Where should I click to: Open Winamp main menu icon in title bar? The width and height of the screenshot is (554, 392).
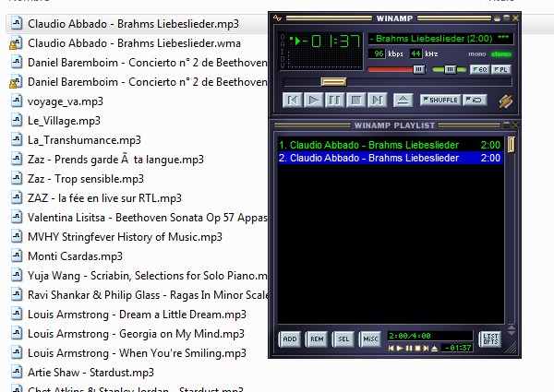(278, 18)
